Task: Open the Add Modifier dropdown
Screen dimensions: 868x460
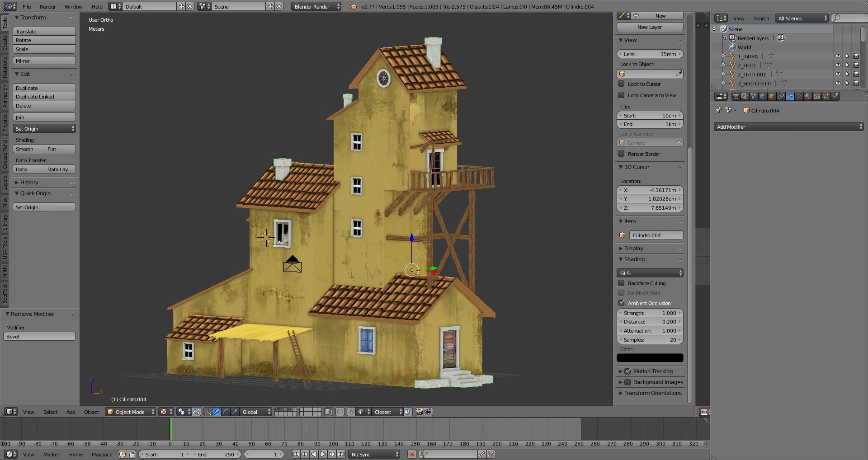Action: click(x=789, y=127)
